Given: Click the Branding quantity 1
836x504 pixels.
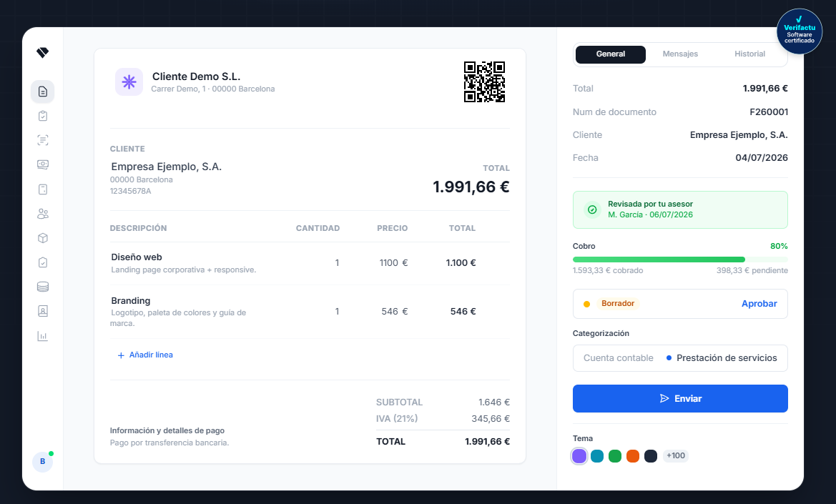Looking at the screenshot, I should 337,312.
